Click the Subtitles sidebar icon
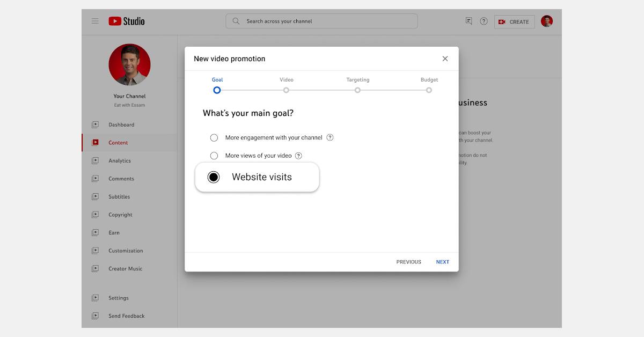Image resolution: width=644 pixels, height=337 pixels. pyautogui.click(x=95, y=196)
